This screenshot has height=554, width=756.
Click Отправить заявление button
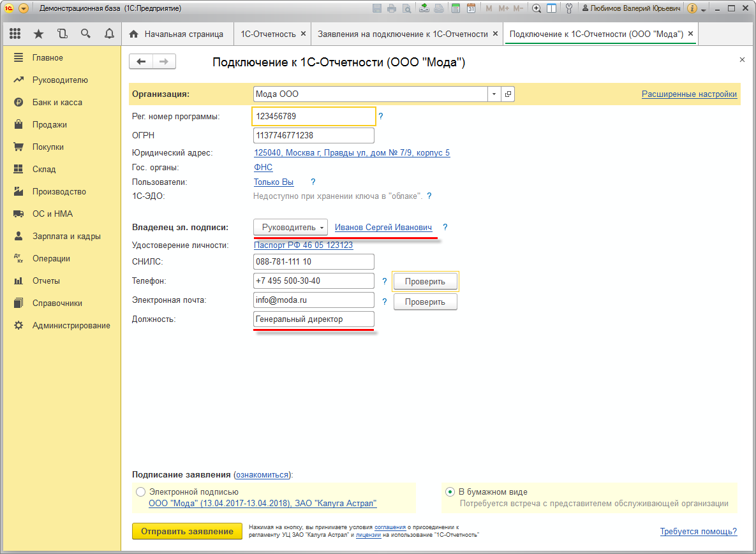coord(187,531)
